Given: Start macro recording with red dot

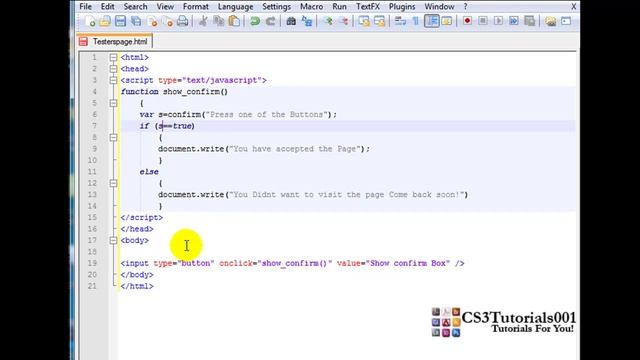Looking at the screenshot, I should [x=467, y=21].
